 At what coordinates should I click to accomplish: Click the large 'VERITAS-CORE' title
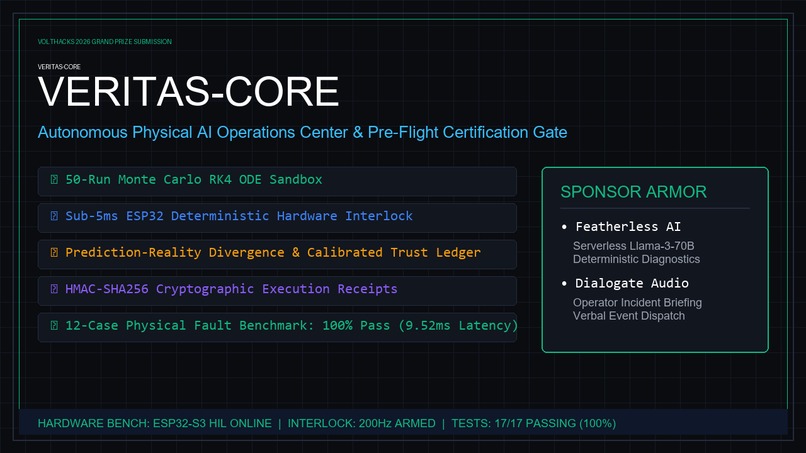(x=188, y=92)
